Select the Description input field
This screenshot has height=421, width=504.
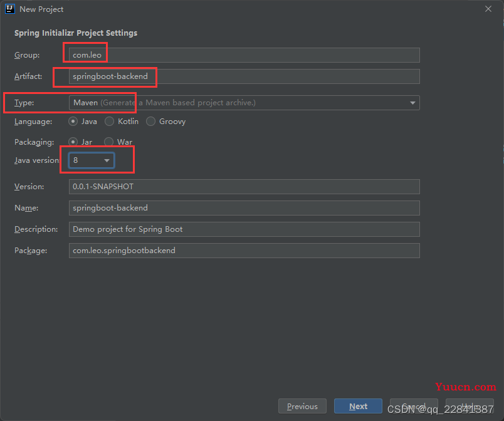[x=244, y=229]
